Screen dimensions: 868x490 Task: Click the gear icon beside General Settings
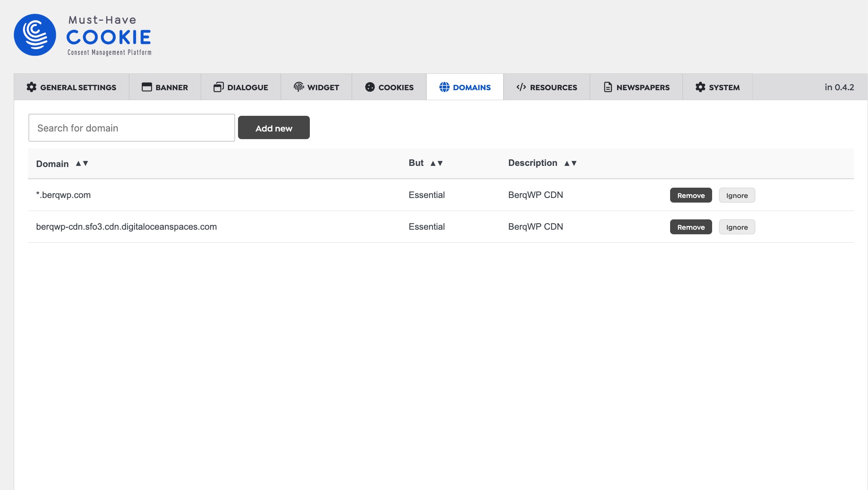(x=31, y=87)
